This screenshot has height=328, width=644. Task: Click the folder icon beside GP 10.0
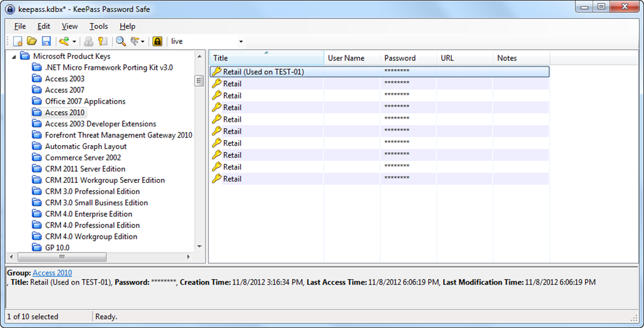point(37,248)
